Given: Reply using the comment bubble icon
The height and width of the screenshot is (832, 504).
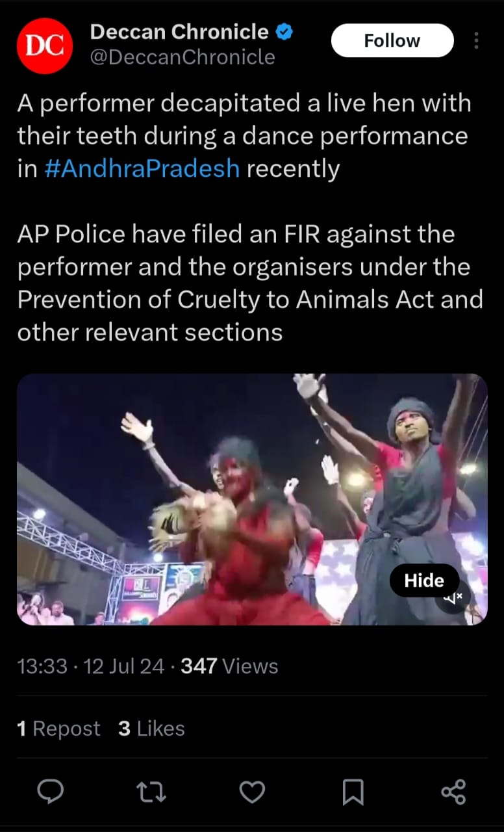Looking at the screenshot, I should tap(50, 791).
